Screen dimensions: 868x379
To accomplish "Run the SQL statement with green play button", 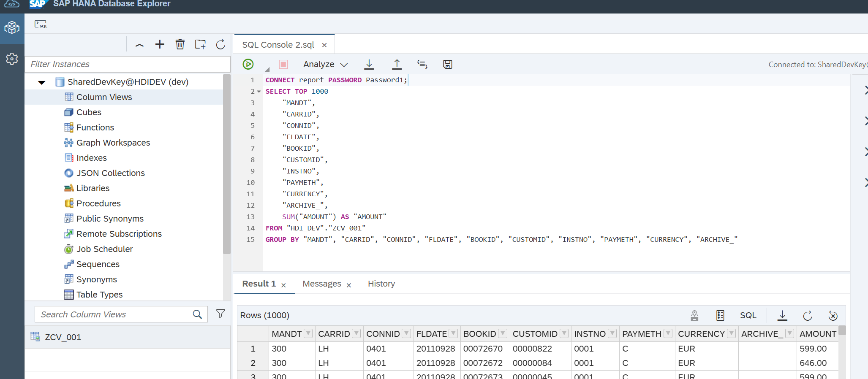I will click(x=248, y=64).
